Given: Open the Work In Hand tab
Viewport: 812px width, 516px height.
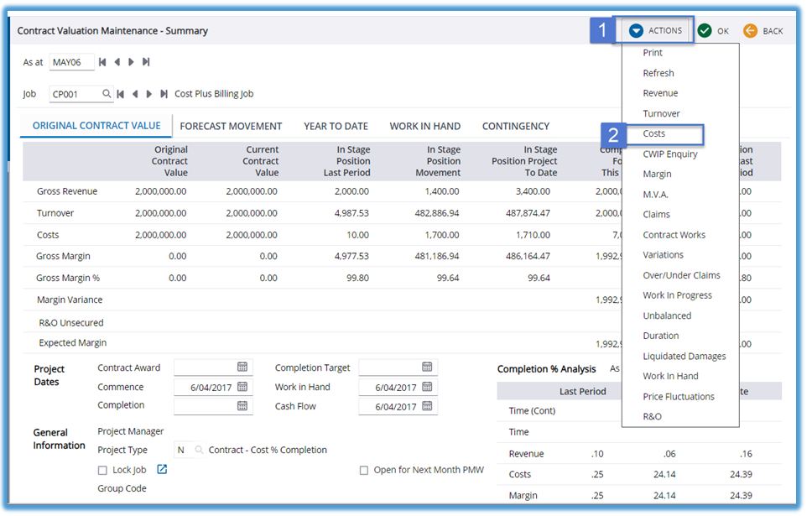Looking at the screenshot, I should point(424,127).
